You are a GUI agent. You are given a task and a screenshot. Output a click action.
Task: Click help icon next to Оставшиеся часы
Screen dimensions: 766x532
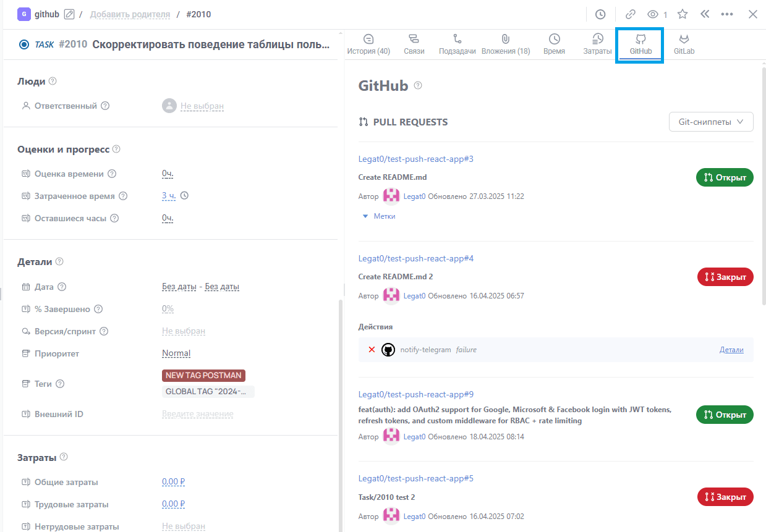pyautogui.click(x=114, y=218)
